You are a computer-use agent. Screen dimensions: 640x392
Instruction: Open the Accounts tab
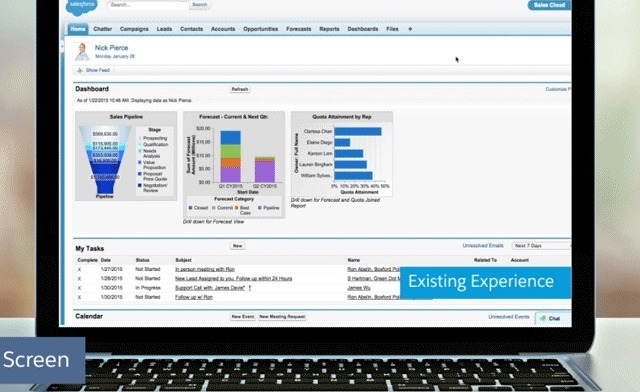pos(223,29)
